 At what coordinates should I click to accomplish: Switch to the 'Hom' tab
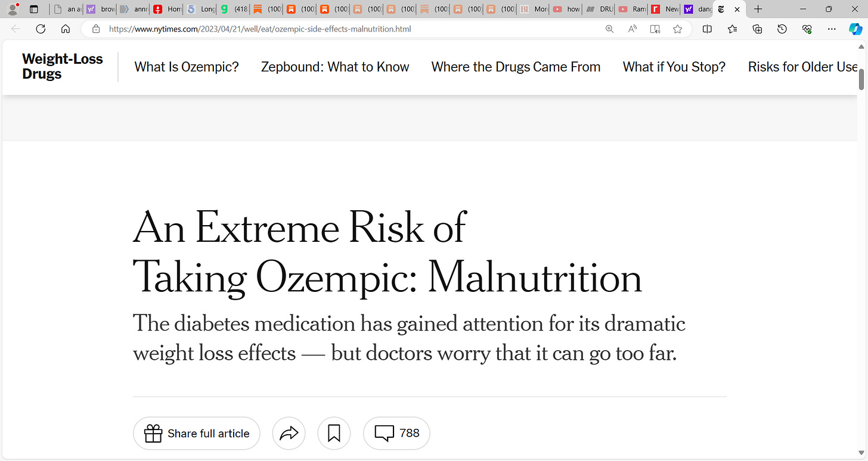point(166,10)
